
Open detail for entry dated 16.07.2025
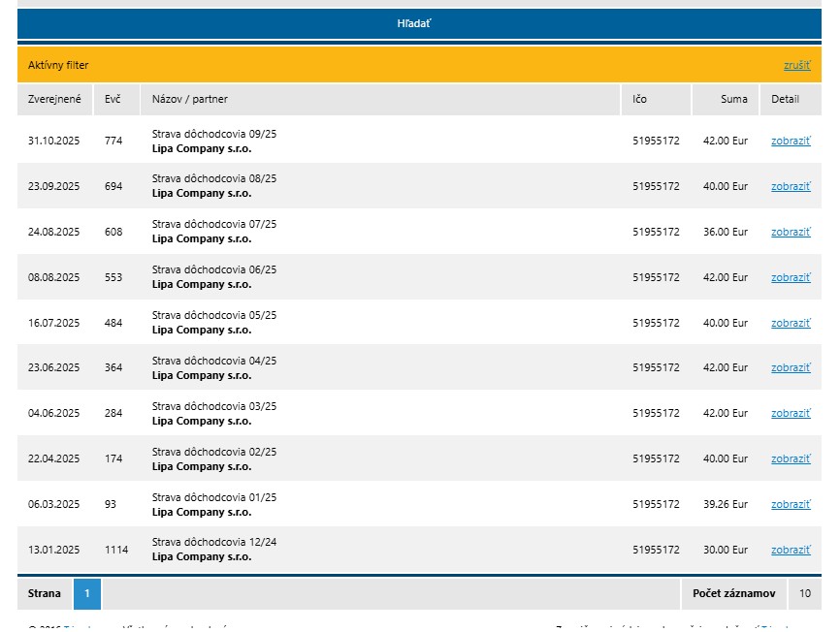[x=791, y=323]
